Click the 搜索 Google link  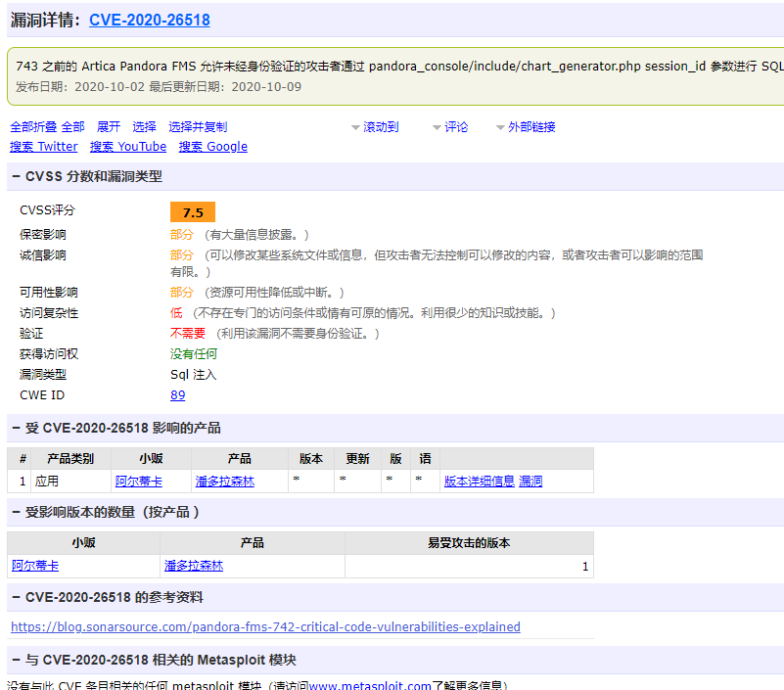tap(213, 147)
